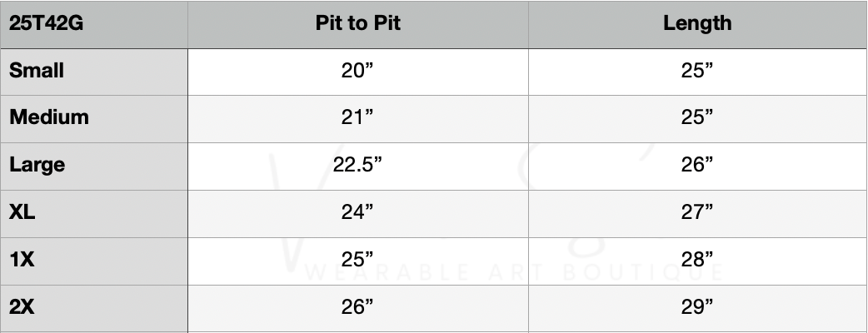This screenshot has height=333, width=868.
Task: Click the Small size row label
Action: [x=37, y=70]
